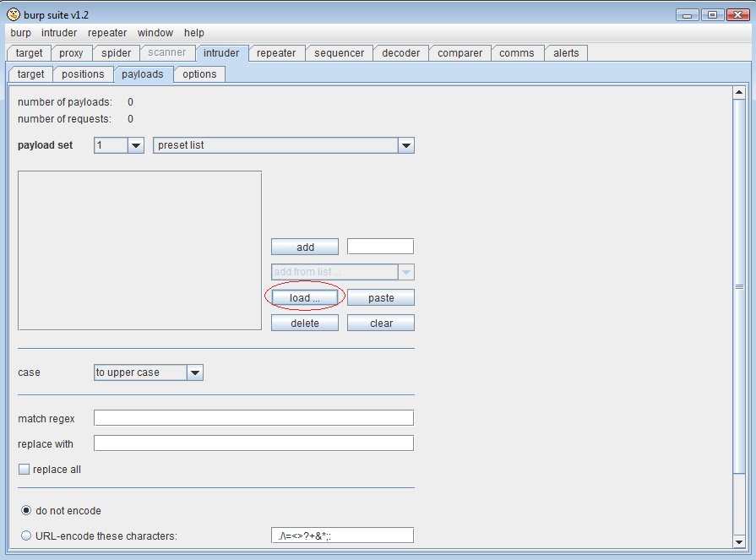Click the vertical scrollbar thumb
This screenshot has width=756, height=560.
(739, 286)
